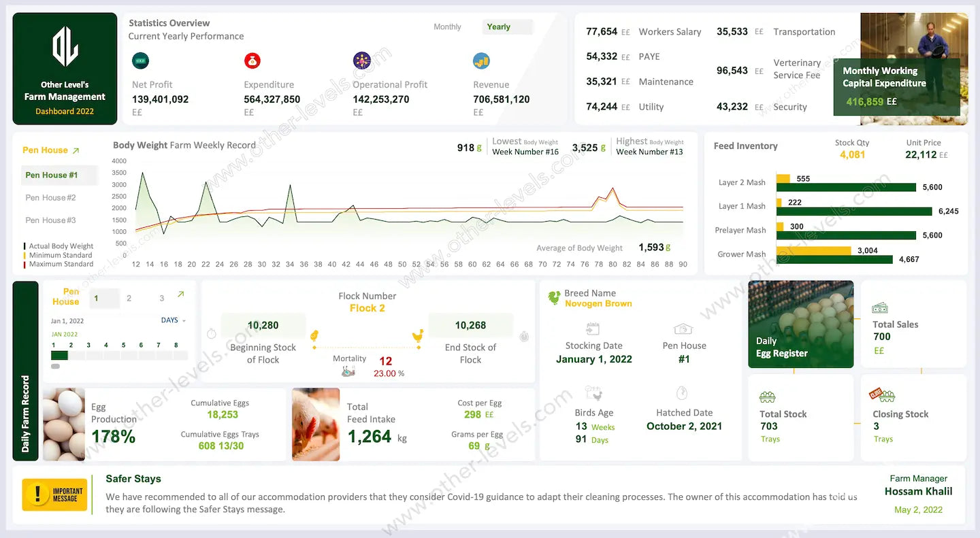
Task: Click the Total Sales cash icon
Action: (880, 307)
